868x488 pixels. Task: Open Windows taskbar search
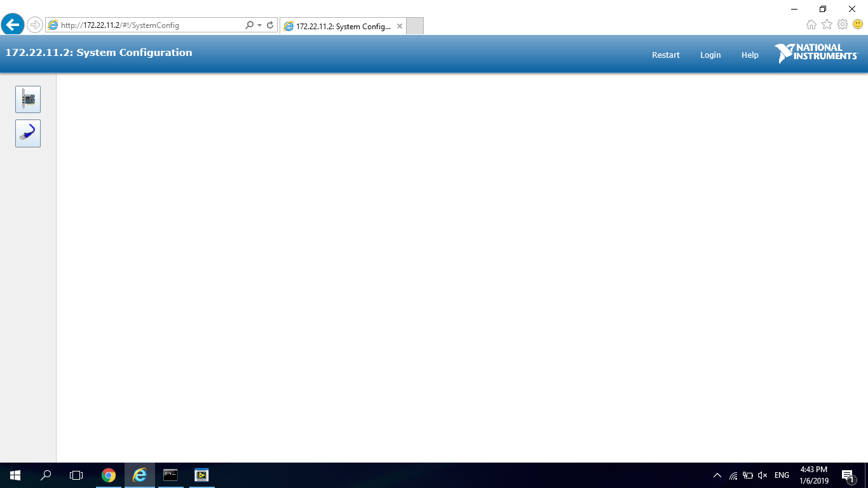46,475
